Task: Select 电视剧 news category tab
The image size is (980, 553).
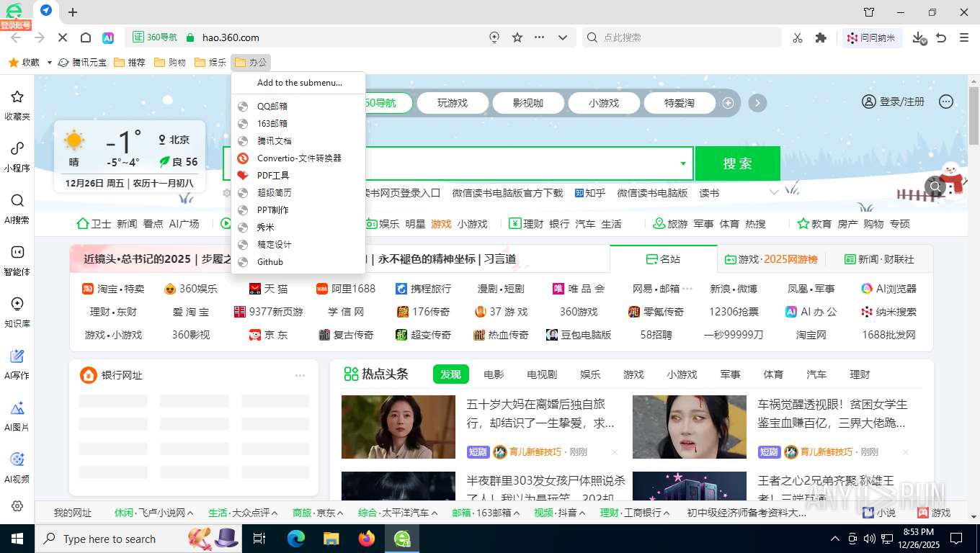Action: coord(542,374)
